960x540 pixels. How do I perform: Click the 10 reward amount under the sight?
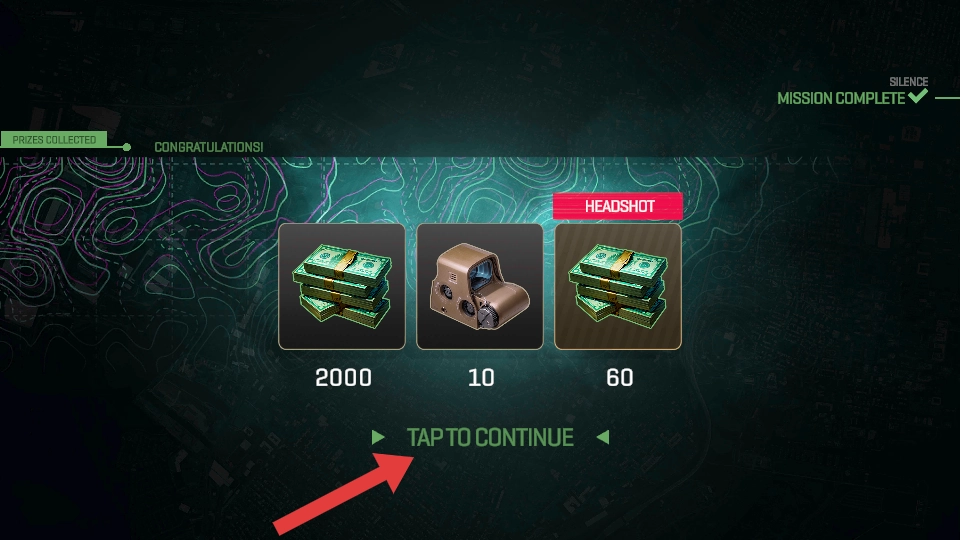(x=481, y=378)
